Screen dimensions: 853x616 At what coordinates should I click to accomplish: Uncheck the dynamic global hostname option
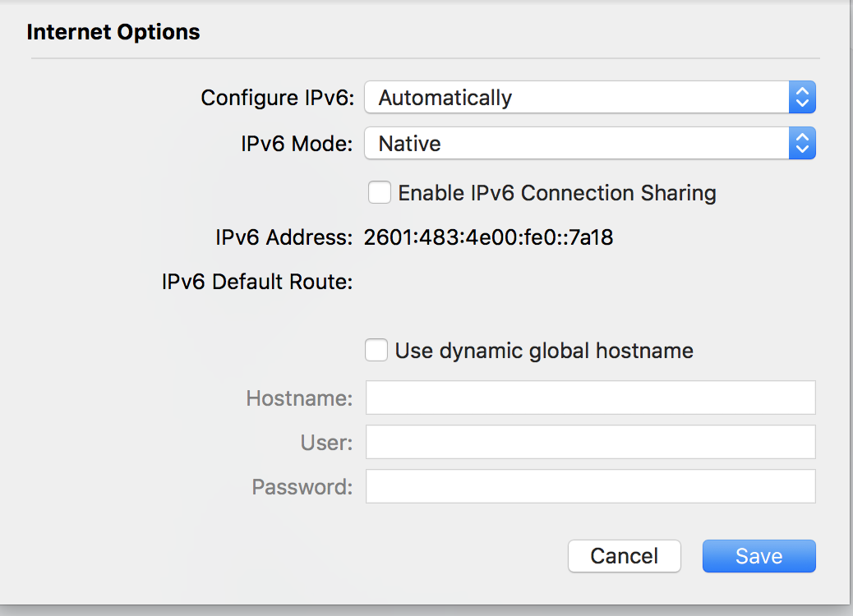[376, 350]
